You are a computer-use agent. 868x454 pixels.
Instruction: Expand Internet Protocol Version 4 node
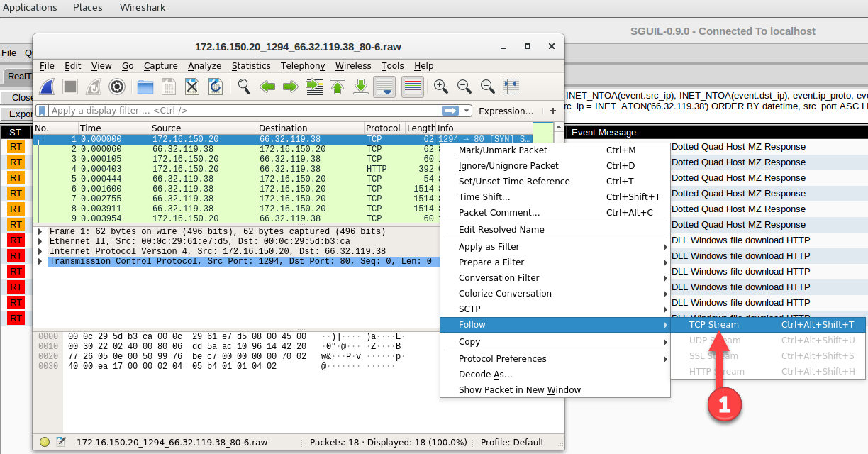coord(40,252)
